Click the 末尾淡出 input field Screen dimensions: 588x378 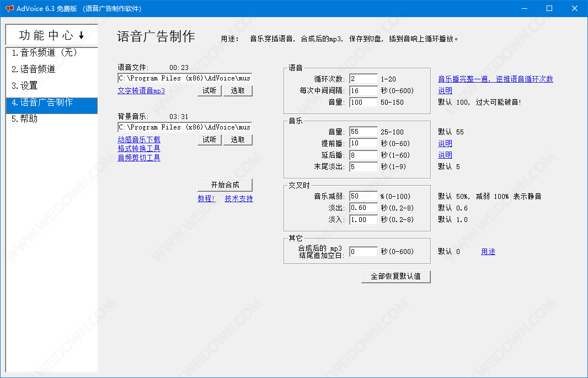tap(364, 167)
